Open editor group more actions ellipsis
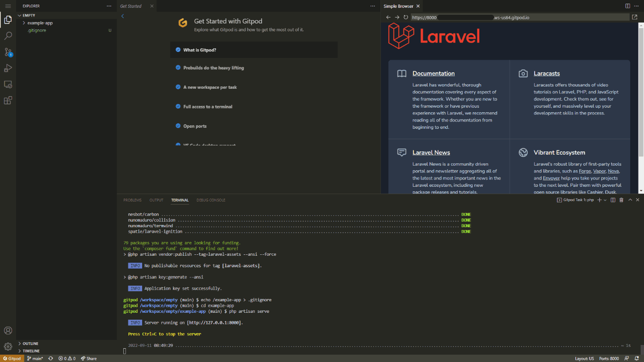 point(373,6)
